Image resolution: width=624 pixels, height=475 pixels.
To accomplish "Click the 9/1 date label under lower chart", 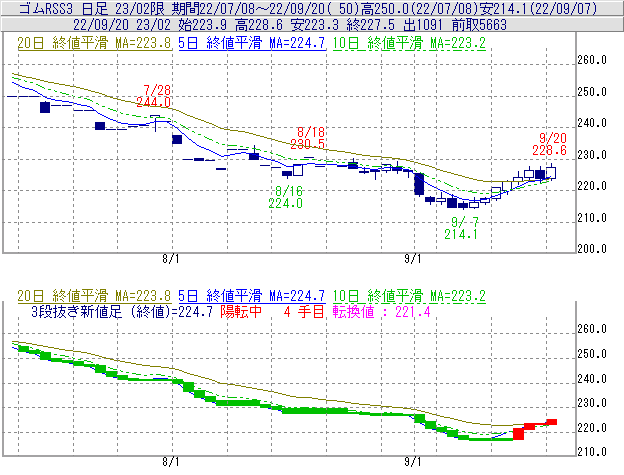I will click(413, 462).
